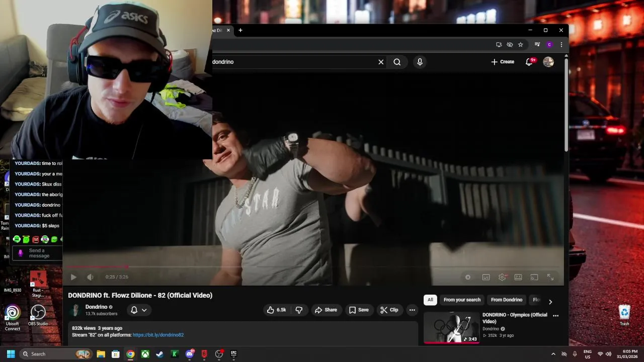The height and width of the screenshot is (362, 644).
Task: Click the YouTube page vertical scrollbar
Action: click(567, 106)
